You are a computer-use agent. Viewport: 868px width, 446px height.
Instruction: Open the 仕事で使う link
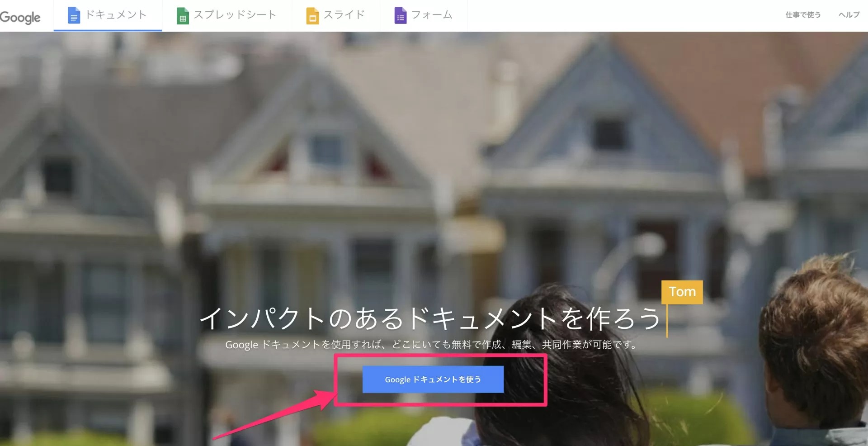pos(803,15)
